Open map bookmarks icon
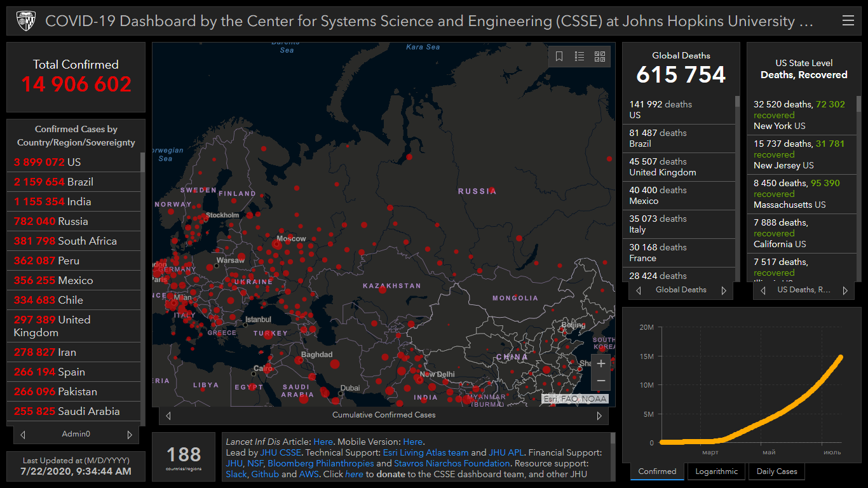Image resolution: width=868 pixels, height=488 pixels. (x=559, y=57)
